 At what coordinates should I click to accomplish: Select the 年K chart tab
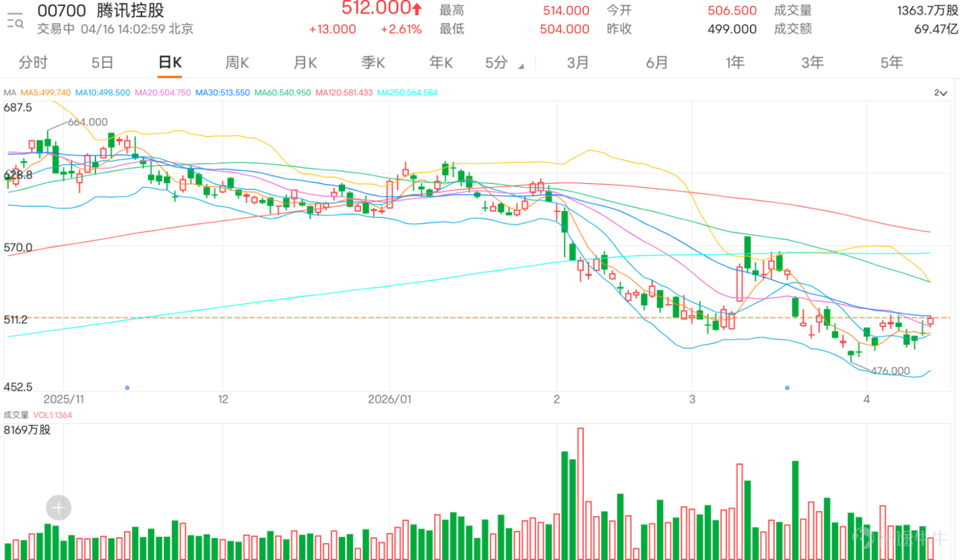(x=441, y=62)
